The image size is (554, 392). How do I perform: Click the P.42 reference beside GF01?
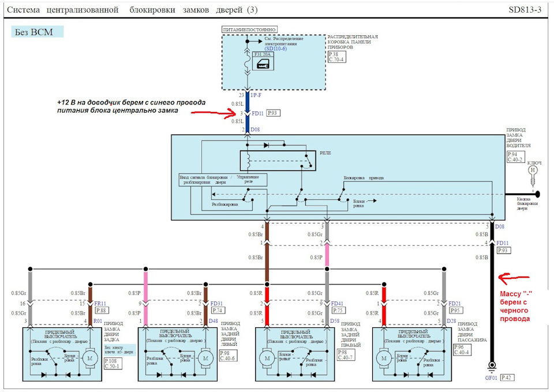pyautogui.click(x=507, y=378)
